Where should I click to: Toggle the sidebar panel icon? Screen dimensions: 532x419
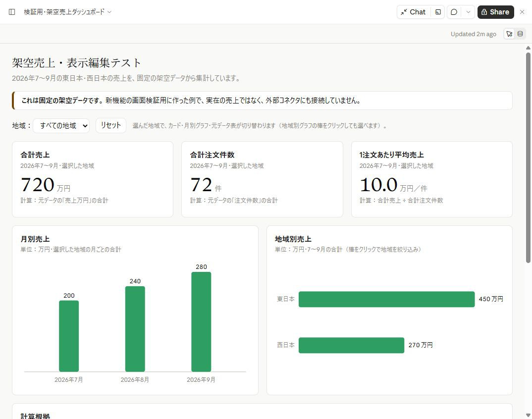[x=12, y=12]
